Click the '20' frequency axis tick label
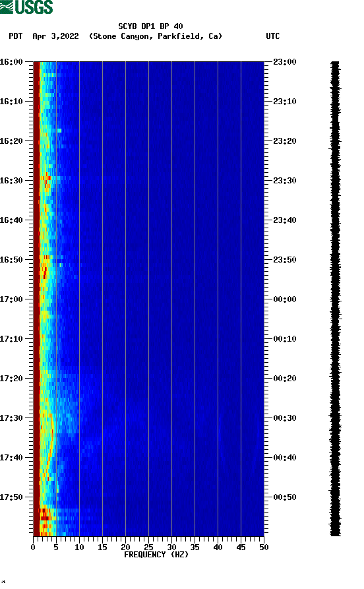This screenshot has width=364, height=589. click(125, 547)
